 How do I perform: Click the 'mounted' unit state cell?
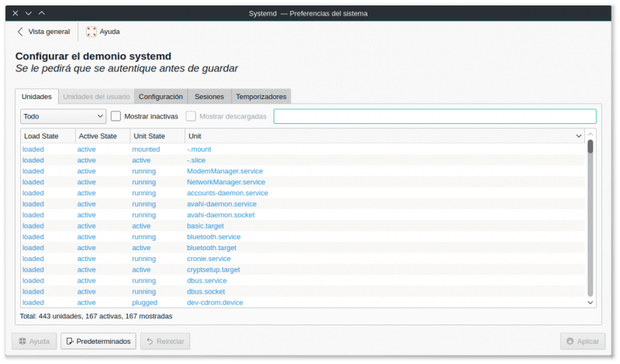coord(146,149)
